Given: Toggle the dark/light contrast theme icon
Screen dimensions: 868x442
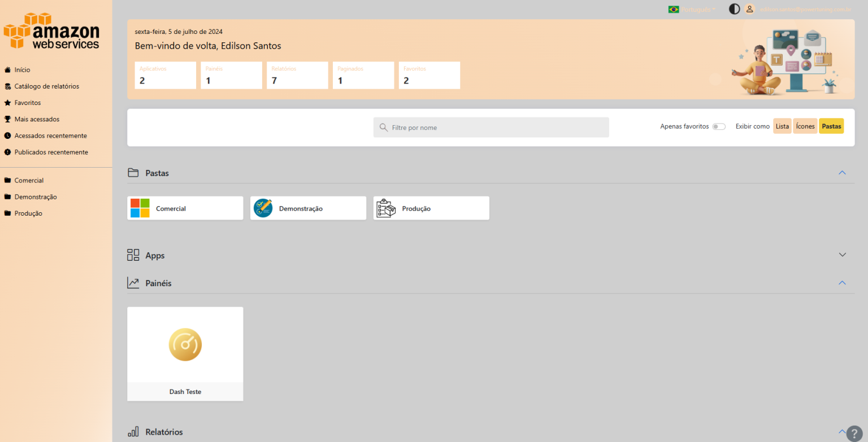Looking at the screenshot, I should coord(734,9).
